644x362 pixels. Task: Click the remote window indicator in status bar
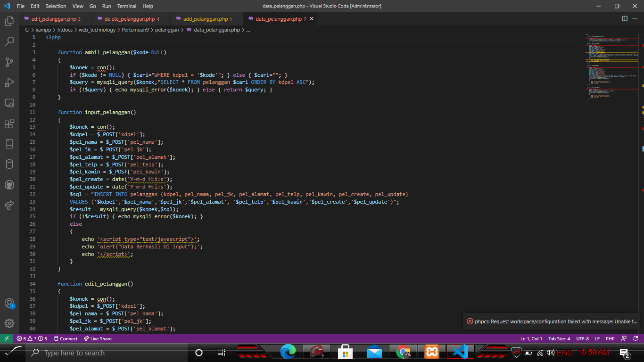coord(6,338)
